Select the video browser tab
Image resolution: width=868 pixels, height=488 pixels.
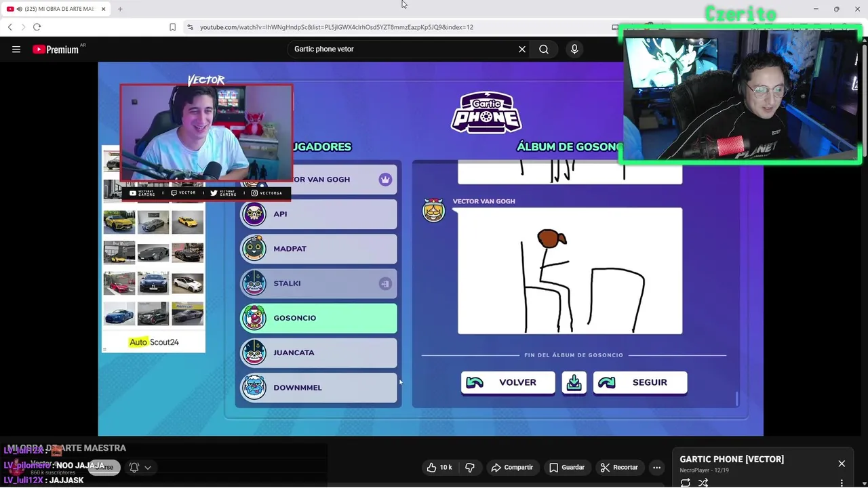(x=56, y=9)
